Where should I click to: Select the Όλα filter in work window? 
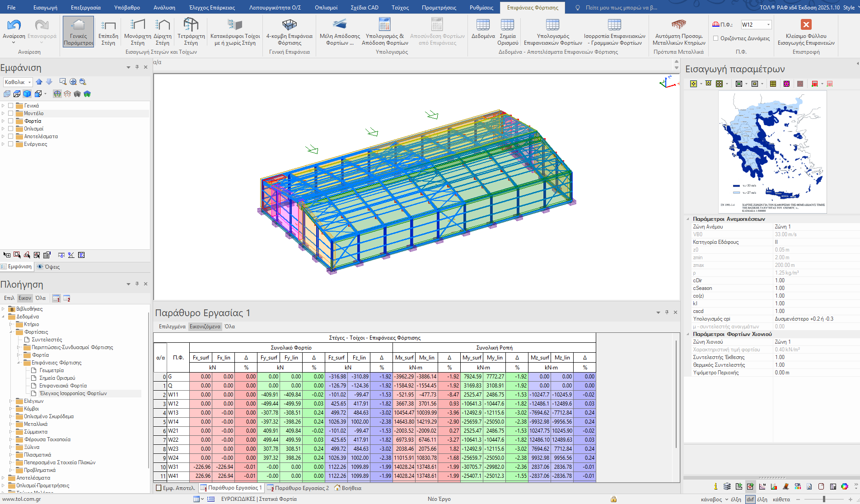coord(229,327)
